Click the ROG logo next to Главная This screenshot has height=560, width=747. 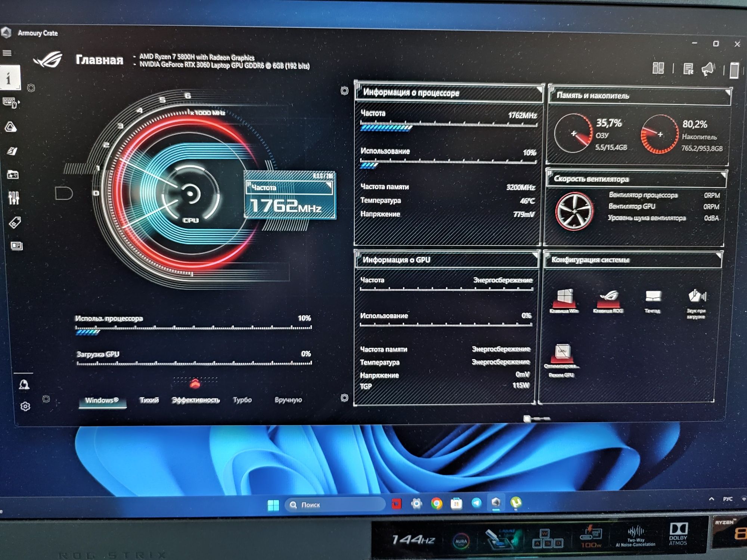click(x=49, y=60)
